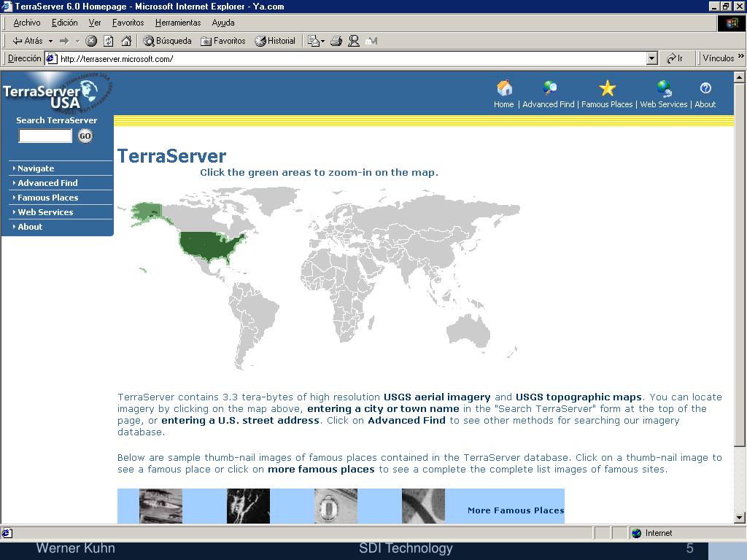
Task: Click the entering a U.S. street address link
Action: [x=240, y=421]
